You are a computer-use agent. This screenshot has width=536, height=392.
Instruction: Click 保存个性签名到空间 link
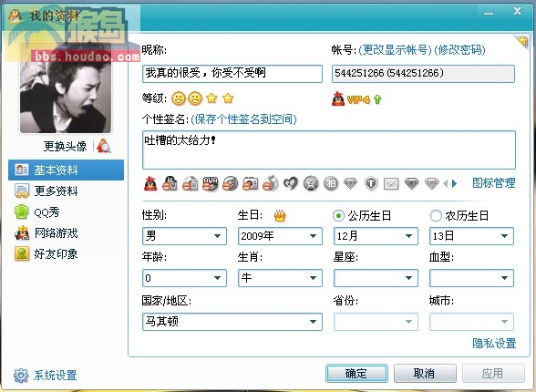tap(243, 119)
